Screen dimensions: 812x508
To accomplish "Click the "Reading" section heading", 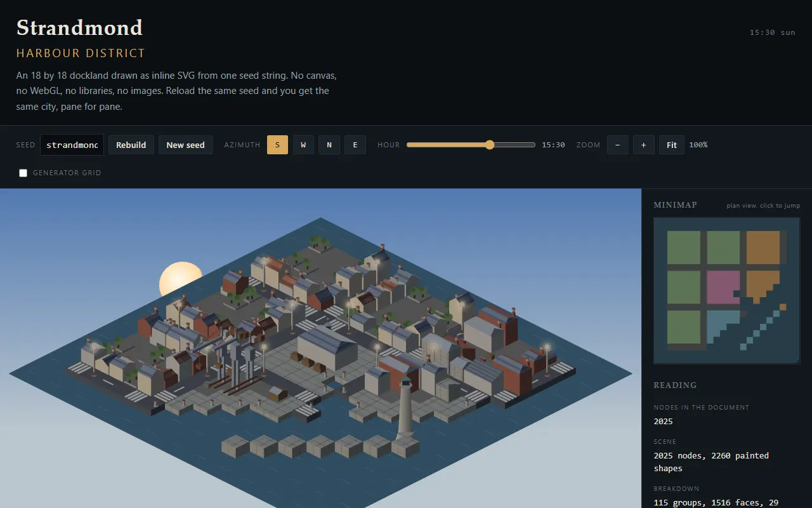I will (675, 385).
